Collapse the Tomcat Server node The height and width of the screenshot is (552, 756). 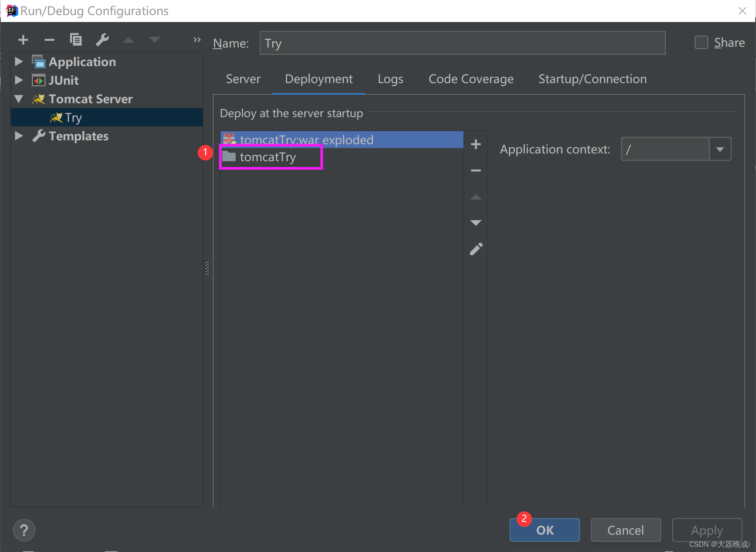point(19,99)
